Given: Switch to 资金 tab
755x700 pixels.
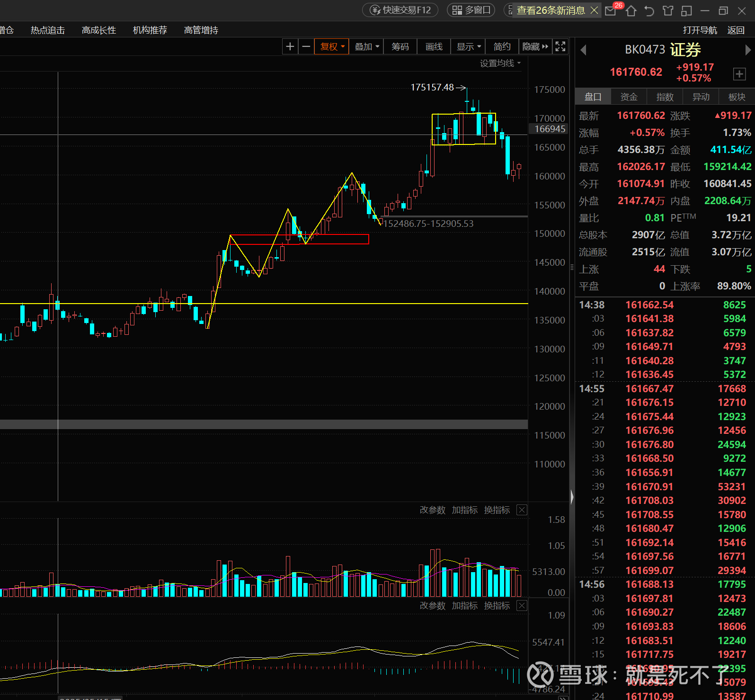Looking at the screenshot, I should click(629, 97).
